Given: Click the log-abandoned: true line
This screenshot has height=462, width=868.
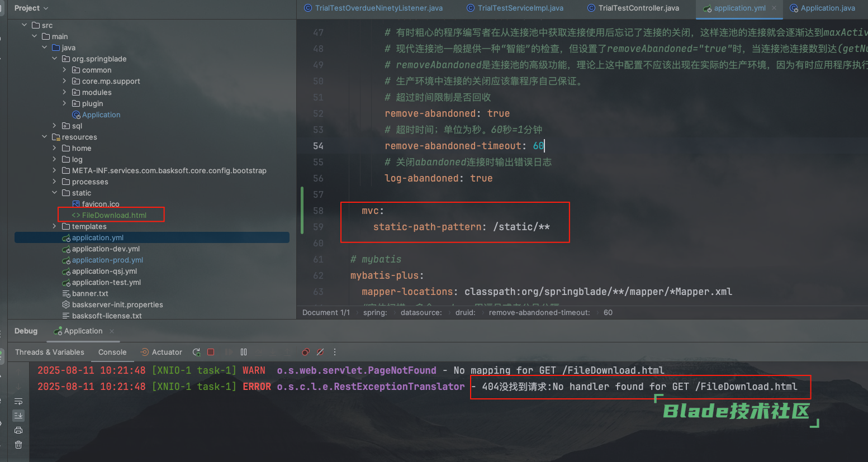Looking at the screenshot, I should point(438,178).
